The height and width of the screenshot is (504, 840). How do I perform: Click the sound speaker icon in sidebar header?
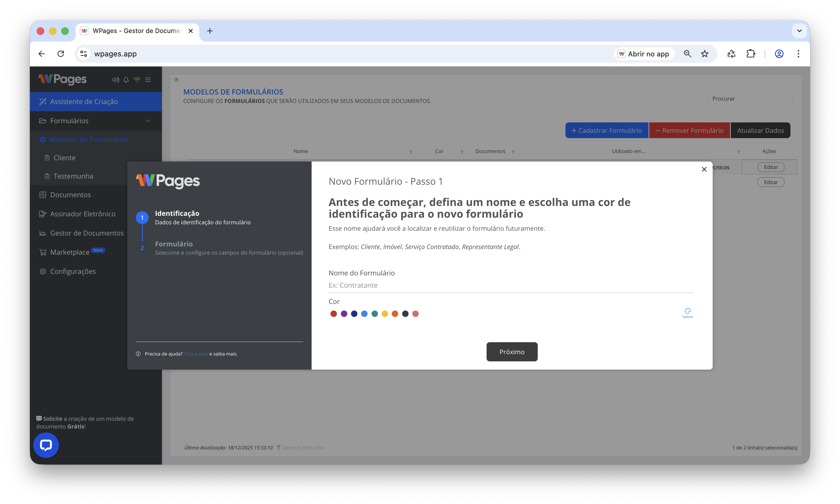pos(116,80)
